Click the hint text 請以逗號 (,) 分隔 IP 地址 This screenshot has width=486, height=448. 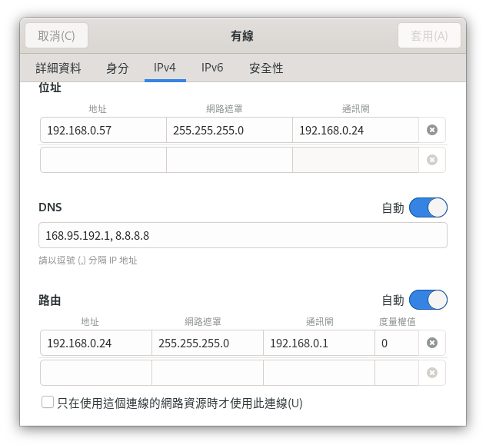(x=88, y=261)
